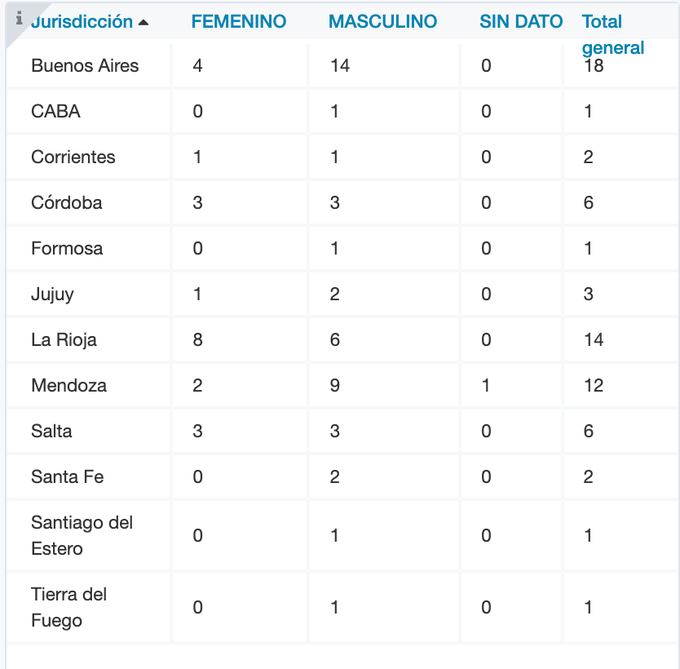Click the sort arrow beside Jurisdicción
The image size is (680, 669).
point(144,22)
